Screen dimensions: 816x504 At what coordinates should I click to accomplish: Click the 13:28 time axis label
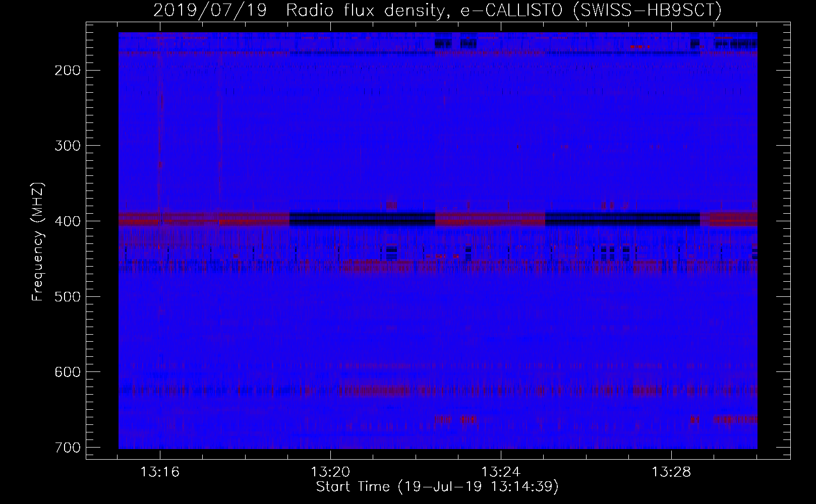[671, 472]
